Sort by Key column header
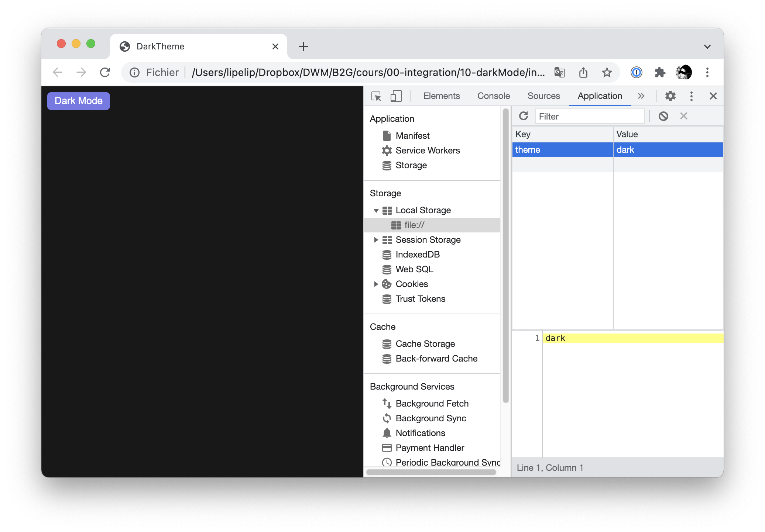This screenshot has width=765, height=532. (x=562, y=134)
